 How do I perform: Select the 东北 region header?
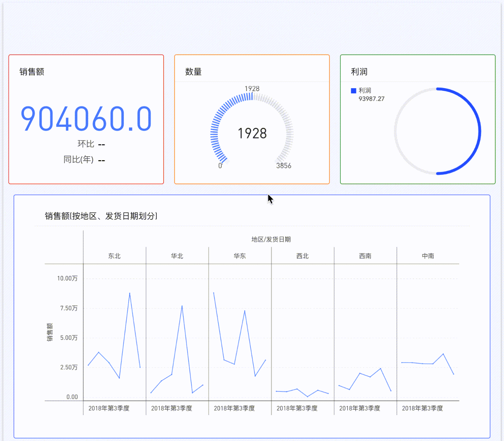115,256
